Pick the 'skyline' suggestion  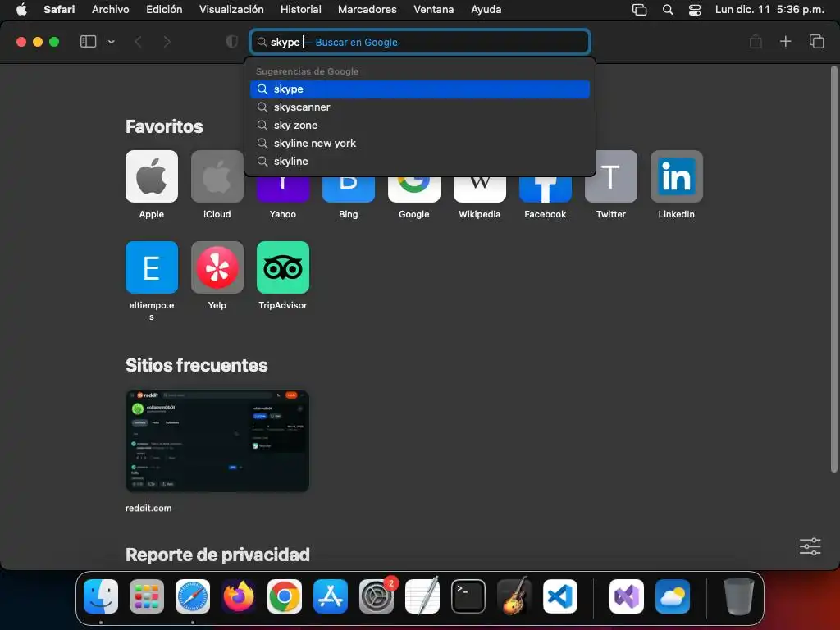click(420, 162)
